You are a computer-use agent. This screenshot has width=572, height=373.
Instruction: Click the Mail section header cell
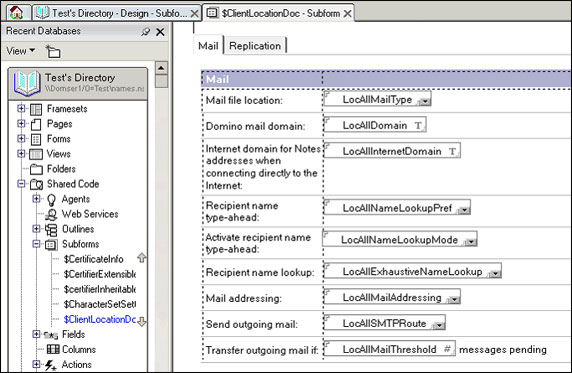[262, 79]
